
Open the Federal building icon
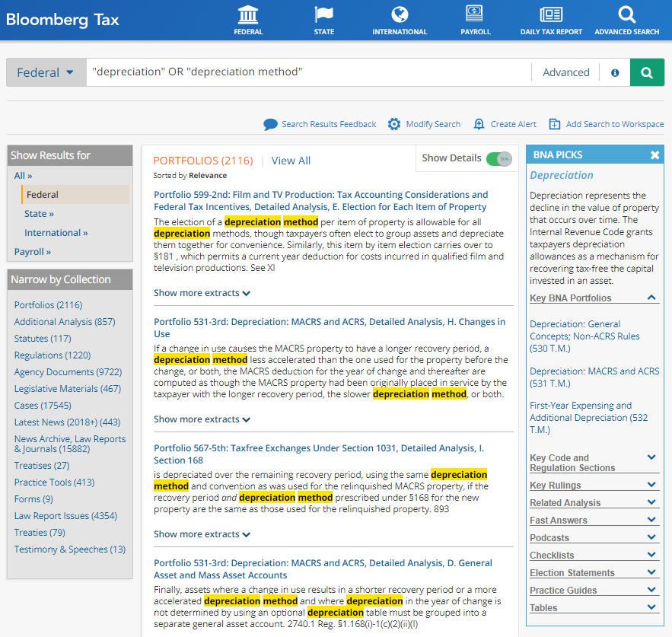click(x=248, y=14)
